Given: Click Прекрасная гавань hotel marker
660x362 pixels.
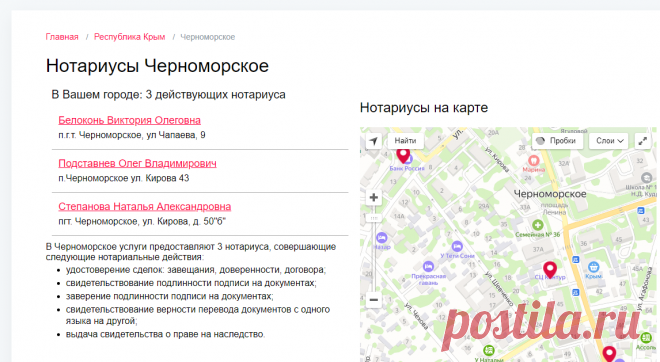Looking at the screenshot, I should [x=428, y=266].
